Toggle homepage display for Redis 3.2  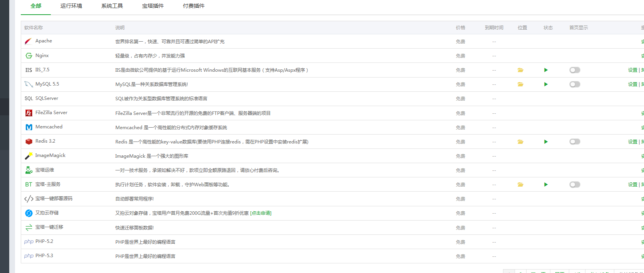point(575,142)
